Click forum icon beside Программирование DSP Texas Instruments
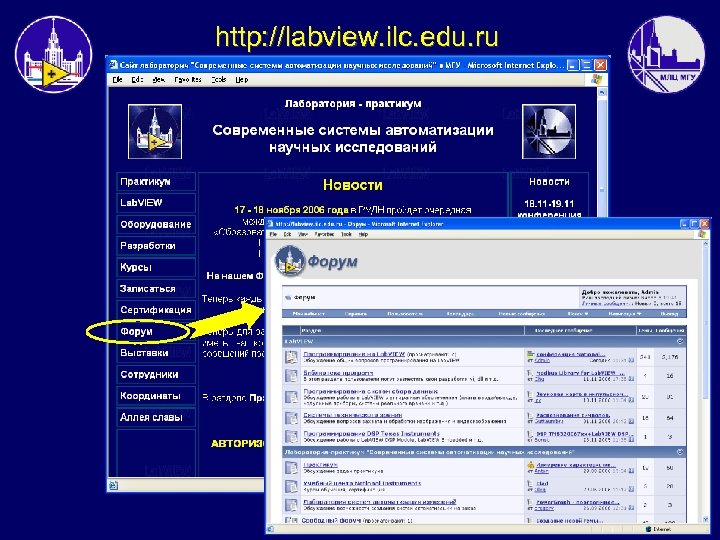The height and width of the screenshot is (540, 720). pos(291,436)
